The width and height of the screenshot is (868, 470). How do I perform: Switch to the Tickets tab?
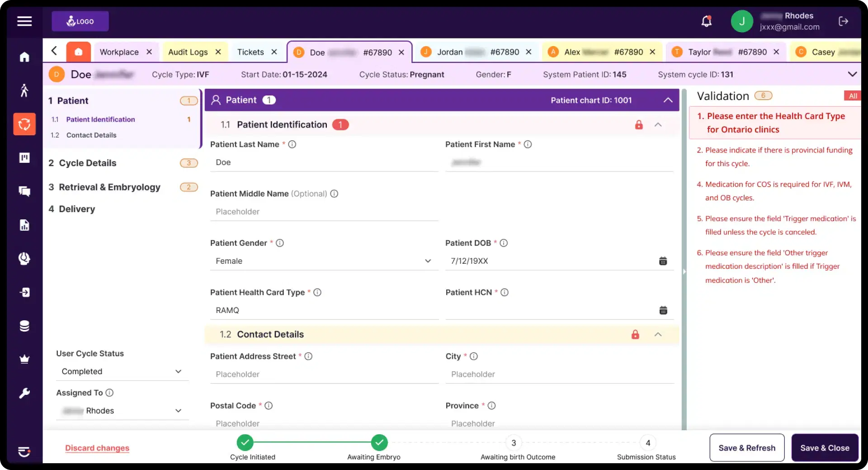(x=250, y=52)
